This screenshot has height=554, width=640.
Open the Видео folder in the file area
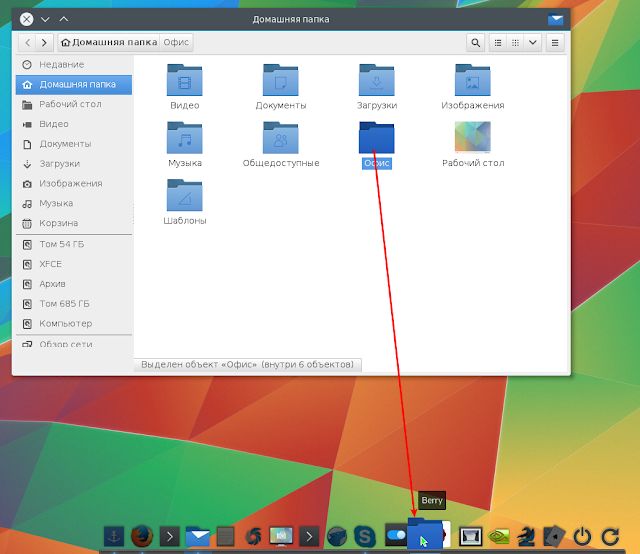184,87
